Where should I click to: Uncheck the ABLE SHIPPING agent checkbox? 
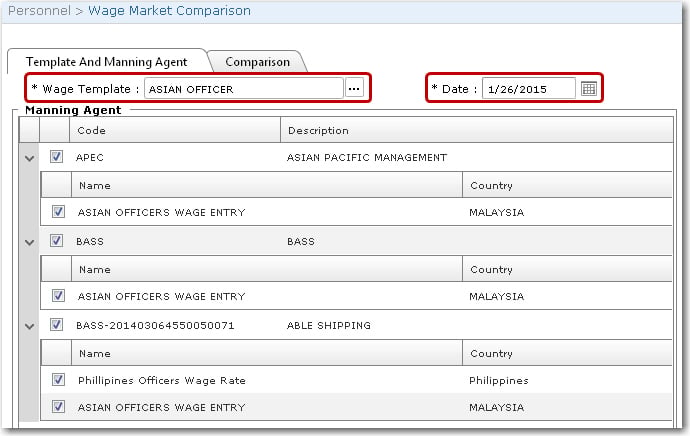tap(56, 325)
